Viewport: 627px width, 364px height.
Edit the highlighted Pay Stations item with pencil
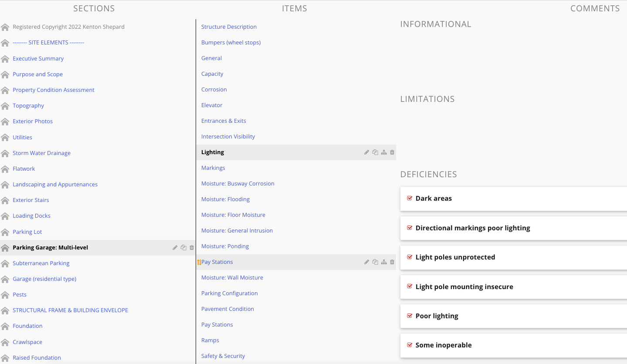tap(367, 262)
